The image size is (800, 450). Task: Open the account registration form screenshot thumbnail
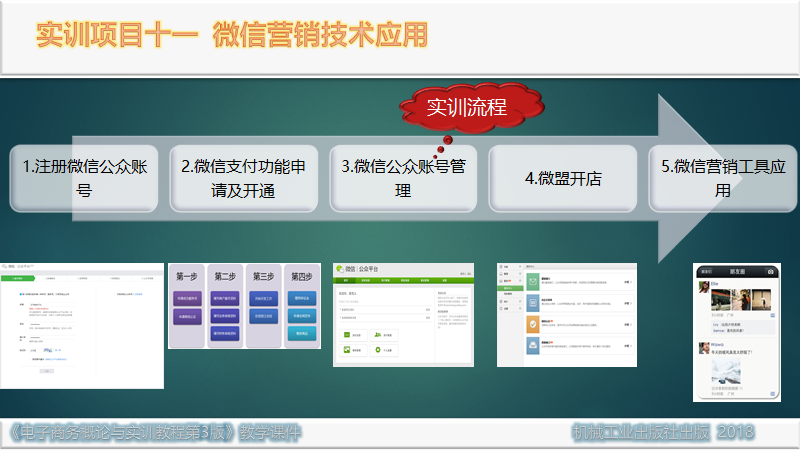pyautogui.click(x=82, y=326)
